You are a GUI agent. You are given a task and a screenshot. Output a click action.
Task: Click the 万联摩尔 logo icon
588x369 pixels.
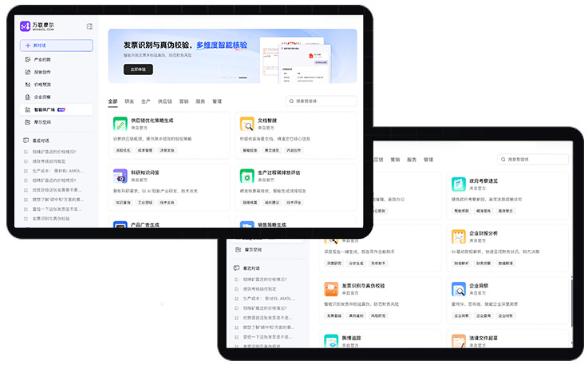tap(25, 26)
